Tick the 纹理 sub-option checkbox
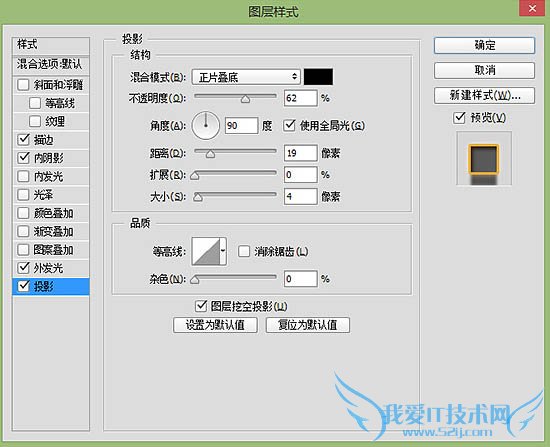Image resolution: width=550 pixels, height=447 pixels. click(x=35, y=121)
